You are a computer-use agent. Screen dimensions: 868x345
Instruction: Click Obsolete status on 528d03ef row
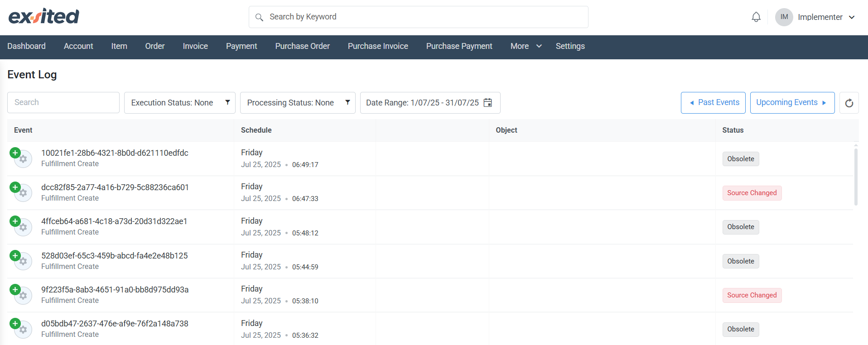coord(741,261)
